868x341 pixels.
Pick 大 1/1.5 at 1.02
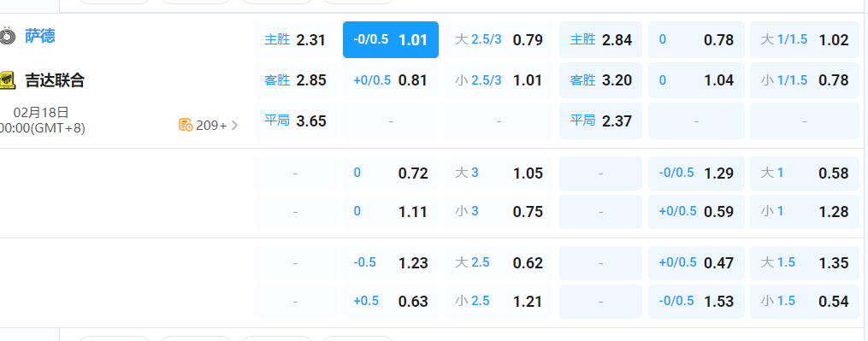pos(805,40)
